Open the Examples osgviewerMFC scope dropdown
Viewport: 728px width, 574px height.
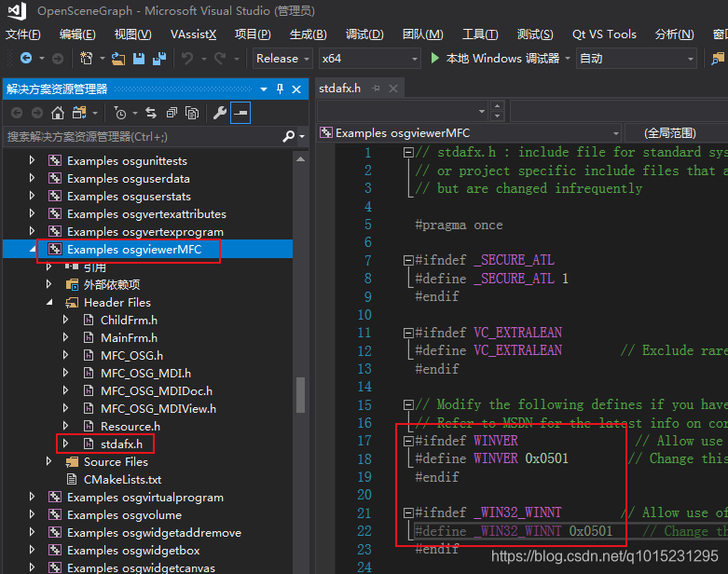470,133
